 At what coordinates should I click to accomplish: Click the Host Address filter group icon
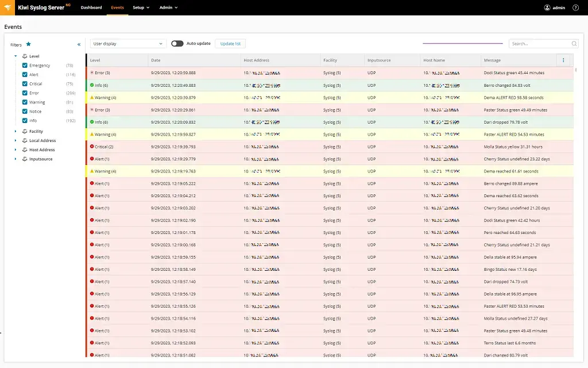25,150
